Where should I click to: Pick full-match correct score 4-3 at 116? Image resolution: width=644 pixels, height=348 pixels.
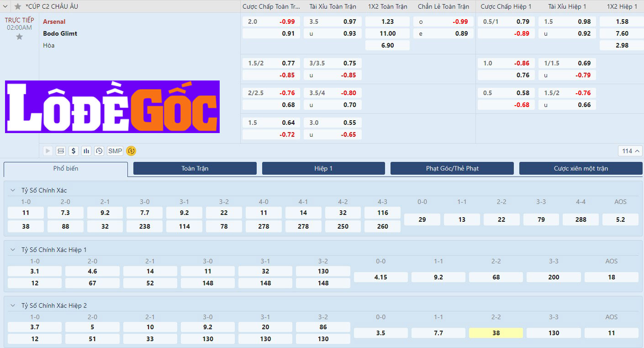383,213
